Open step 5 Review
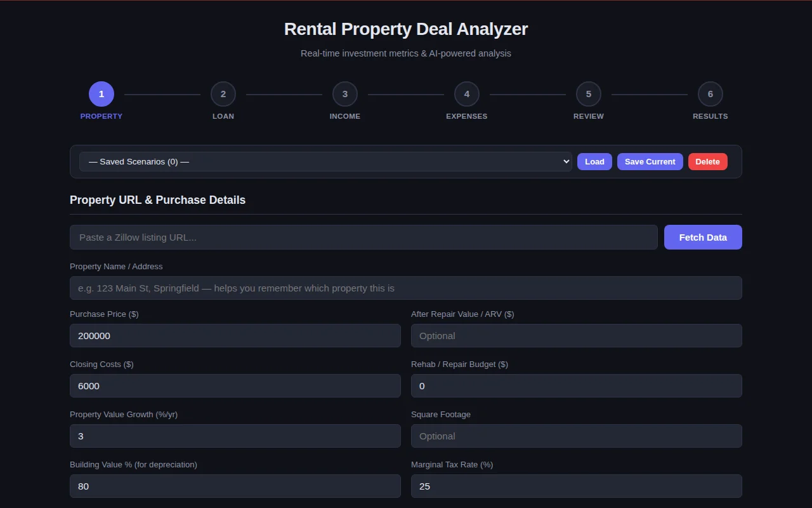The width and height of the screenshot is (812, 508). click(x=589, y=94)
